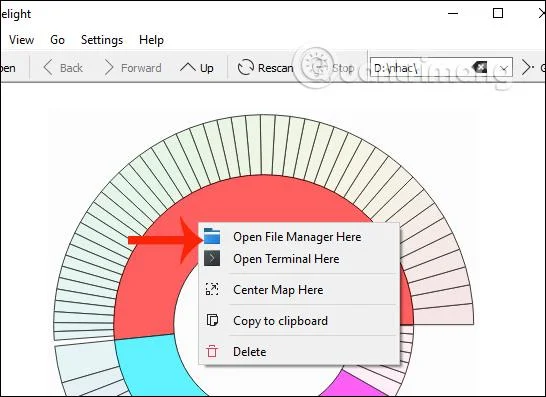Go up one directory with Up
The width and height of the screenshot is (546, 397).
pyautogui.click(x=197, y=68)
